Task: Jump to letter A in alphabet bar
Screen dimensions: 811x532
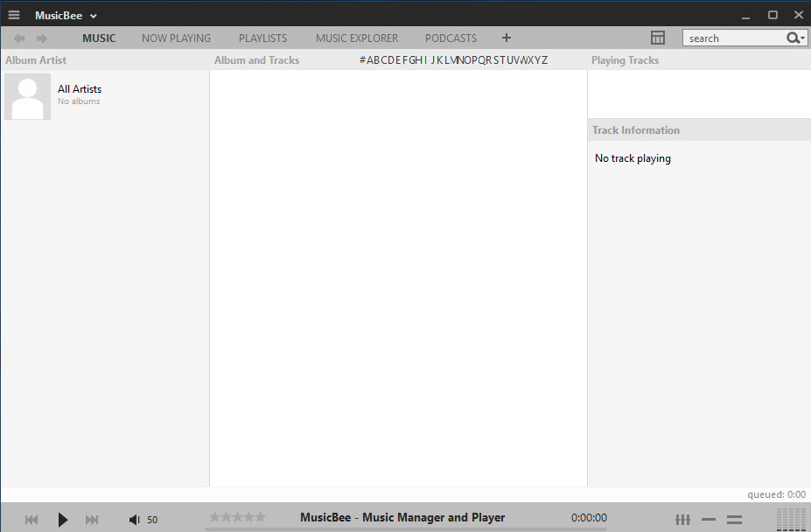Action: tap(370, 60)
